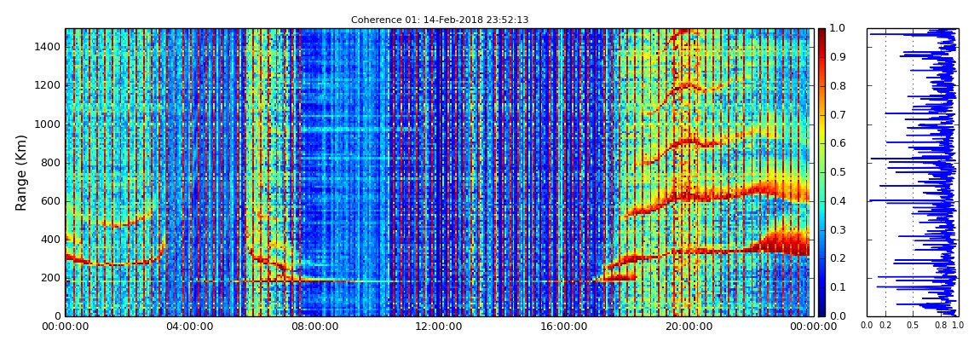Click the "Range (Km)" y-axis label
Screen dimensions: 980x347
coord(21,172)
